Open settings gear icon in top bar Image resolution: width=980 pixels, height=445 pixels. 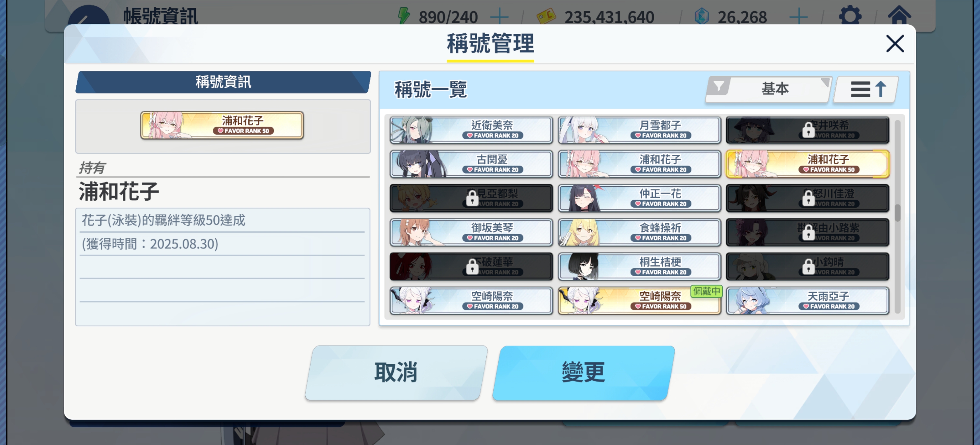pyautogui.click(x=850, y=15)
